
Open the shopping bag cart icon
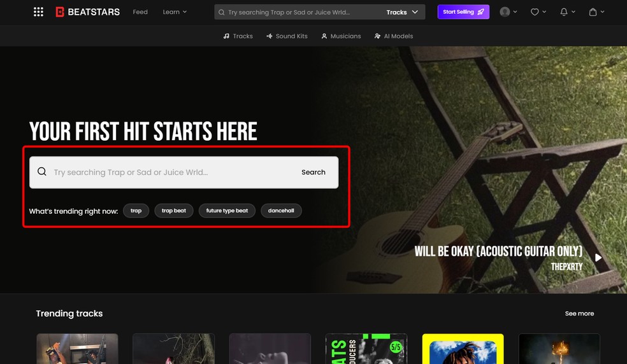pos(593,12)
